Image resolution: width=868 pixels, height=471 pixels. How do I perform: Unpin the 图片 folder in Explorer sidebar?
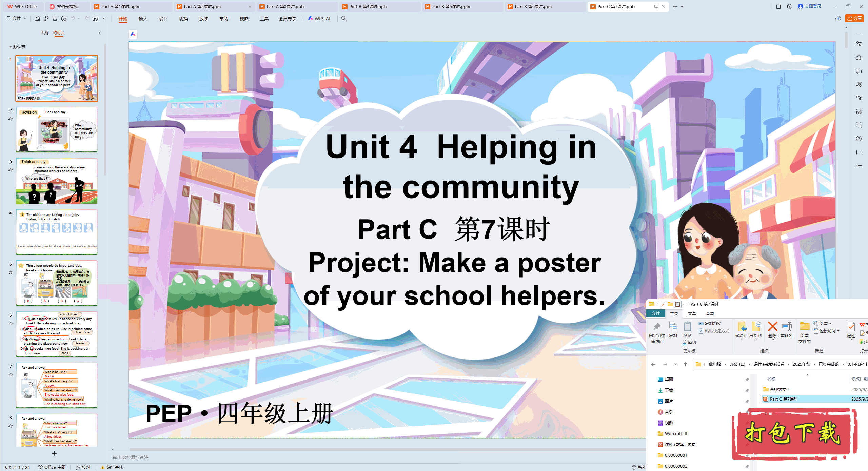[x=748, y=401]
